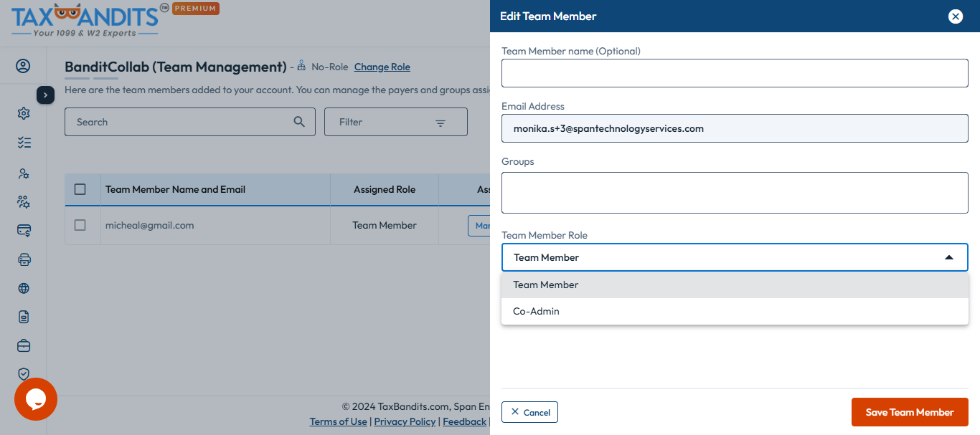
Task: Click the Team Member role cell
Action: 385,225
